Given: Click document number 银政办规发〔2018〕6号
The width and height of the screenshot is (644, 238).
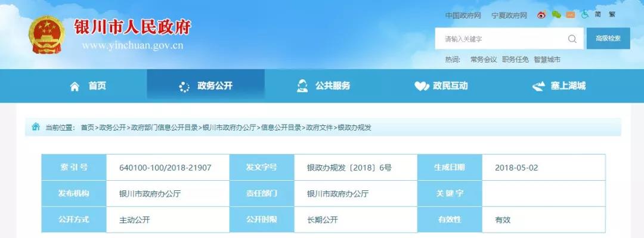Looking at the screenshot, I should [x=349, y=168].
